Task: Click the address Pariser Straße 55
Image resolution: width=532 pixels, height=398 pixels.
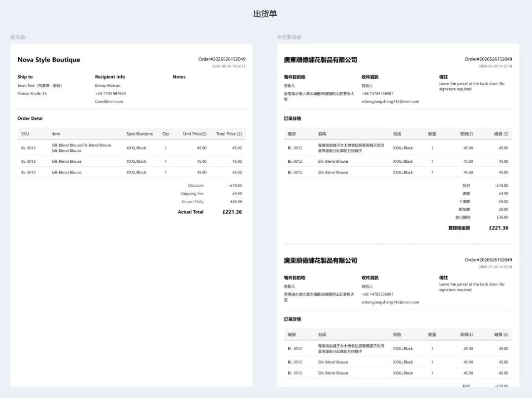Action: [32, 93]
